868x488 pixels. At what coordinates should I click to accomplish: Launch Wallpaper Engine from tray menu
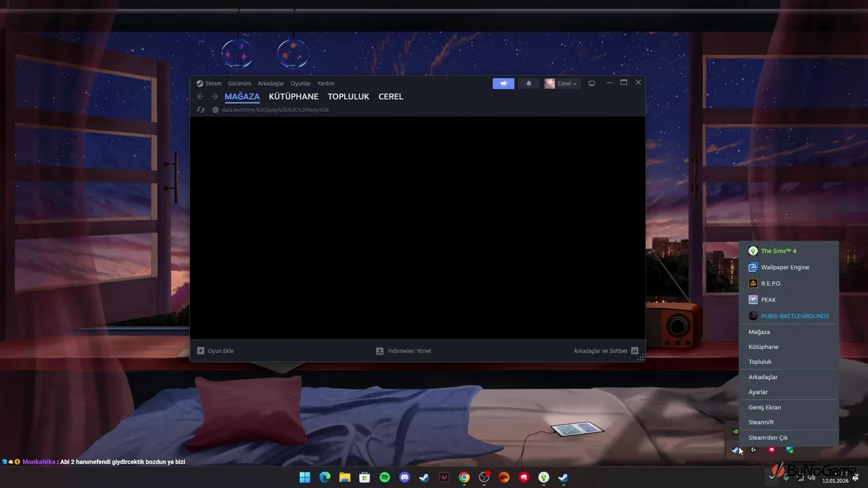click(x=789, y=267)
